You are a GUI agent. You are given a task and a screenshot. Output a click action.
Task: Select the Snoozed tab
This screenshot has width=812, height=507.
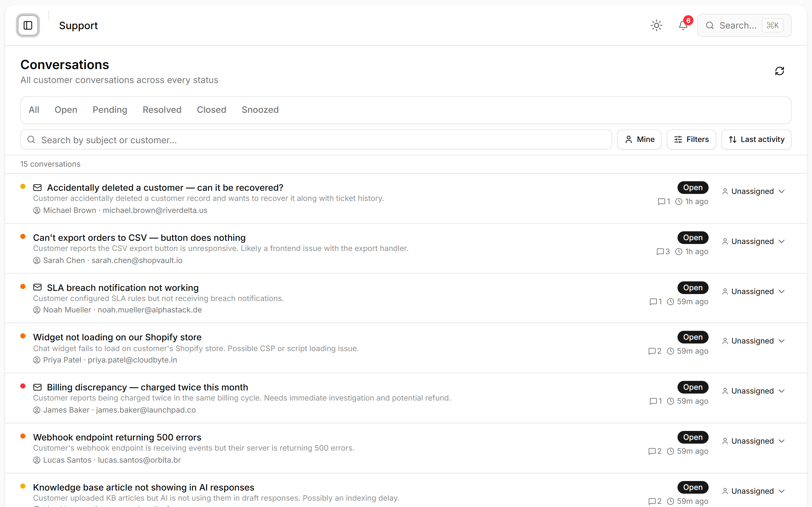coord(260,110)
